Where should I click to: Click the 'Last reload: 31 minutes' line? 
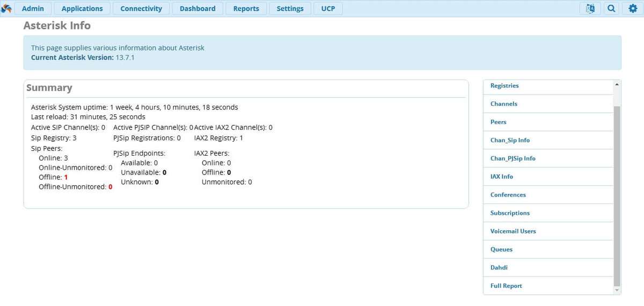tap(88, 117)
